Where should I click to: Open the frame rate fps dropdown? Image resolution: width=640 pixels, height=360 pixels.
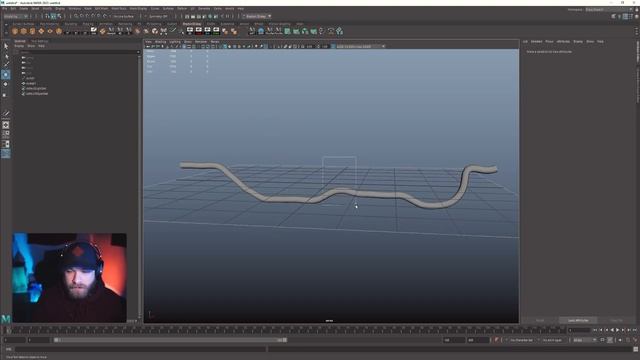[584, 340]
